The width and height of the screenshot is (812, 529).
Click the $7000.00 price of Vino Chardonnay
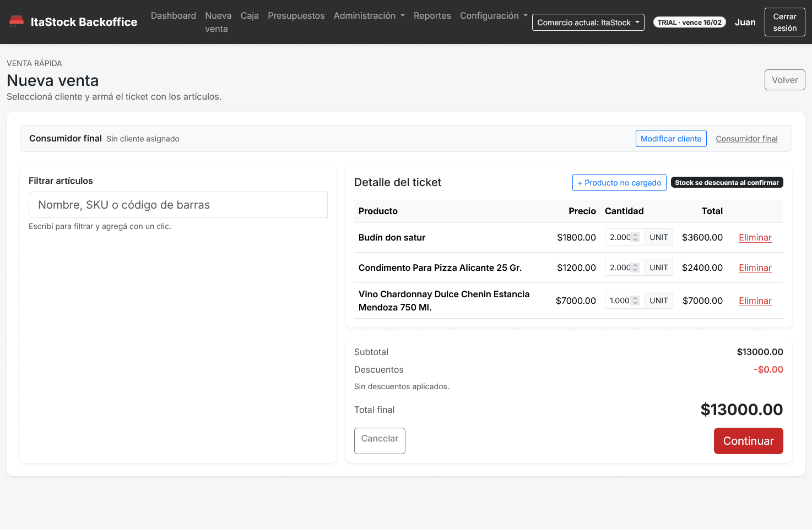tap(576, 301)
